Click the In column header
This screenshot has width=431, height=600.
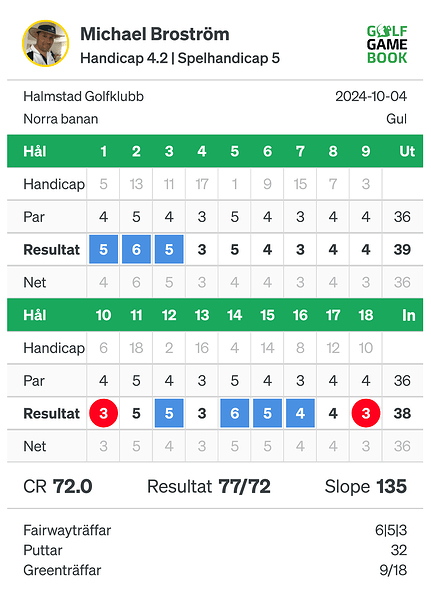tap(408, 315)
